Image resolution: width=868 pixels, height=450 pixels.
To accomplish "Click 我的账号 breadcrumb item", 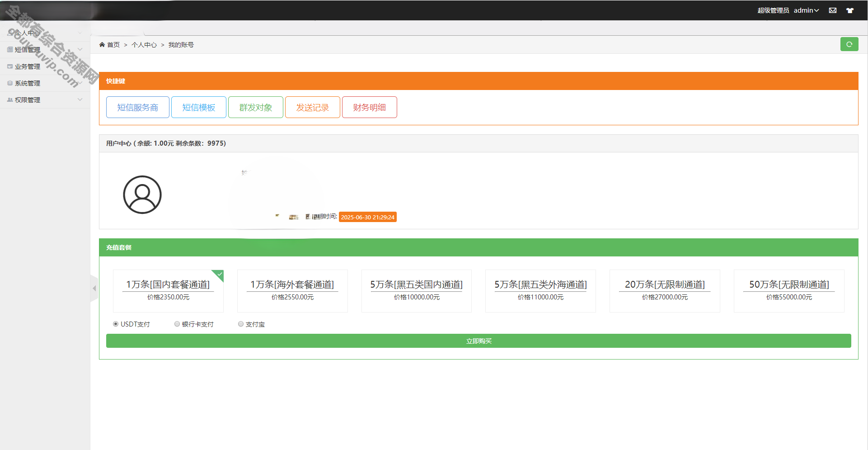I will point(181,45).
